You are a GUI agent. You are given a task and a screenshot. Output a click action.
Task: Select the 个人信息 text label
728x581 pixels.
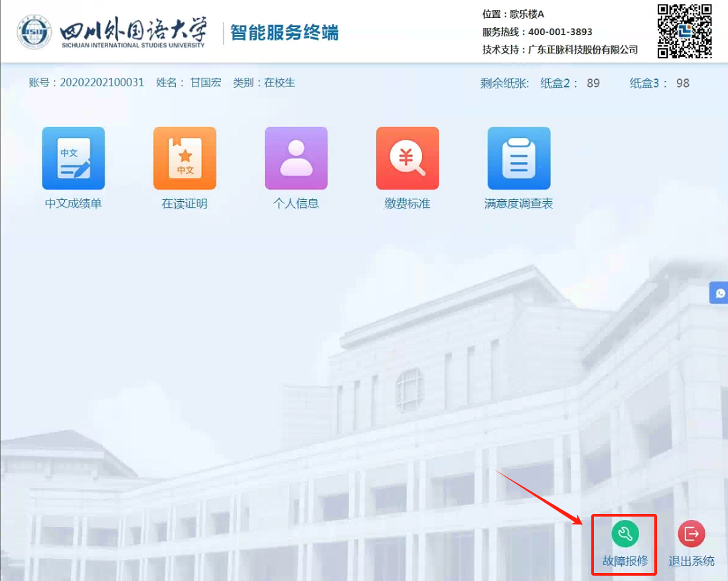[296, 204]
